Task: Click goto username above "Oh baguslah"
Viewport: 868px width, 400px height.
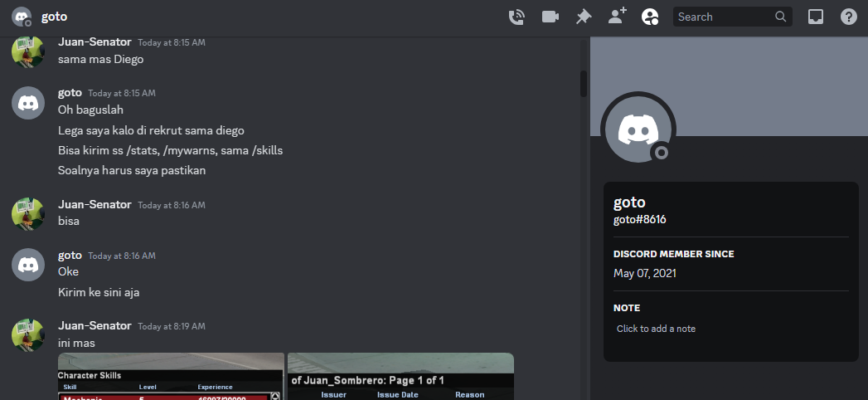Action: (70, 92)
